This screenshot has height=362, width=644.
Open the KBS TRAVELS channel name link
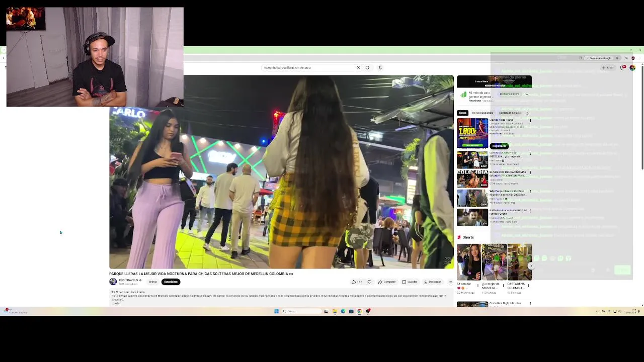[128, 280]
